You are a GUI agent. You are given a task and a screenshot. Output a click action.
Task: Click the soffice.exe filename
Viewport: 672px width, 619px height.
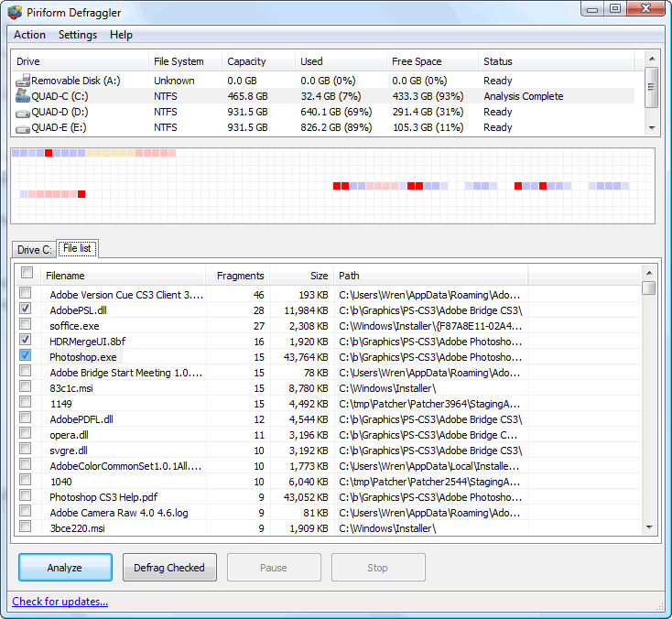[74, 326]
